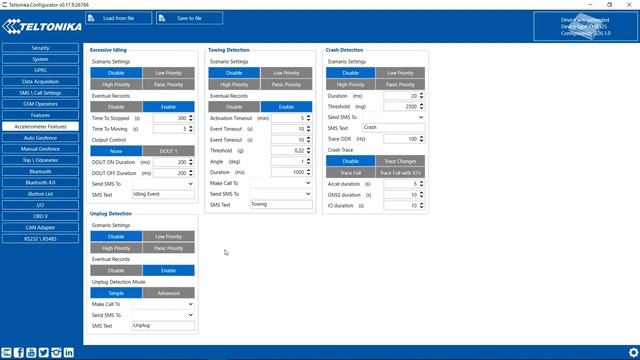
Task: Select Trace Full crash trace option
Action: coord(351,173)
